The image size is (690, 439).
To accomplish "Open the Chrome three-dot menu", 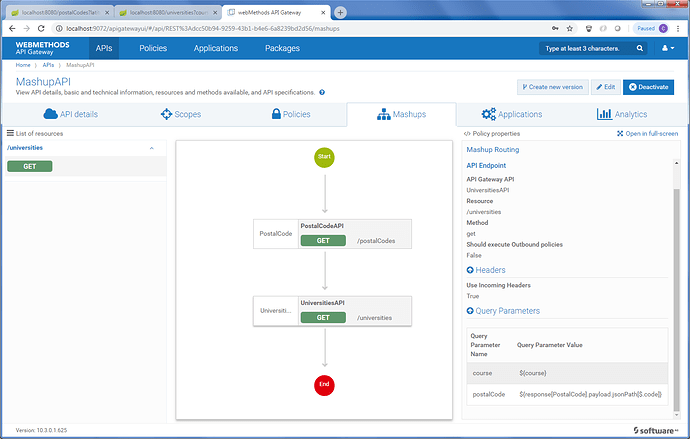I will (678, 29).
